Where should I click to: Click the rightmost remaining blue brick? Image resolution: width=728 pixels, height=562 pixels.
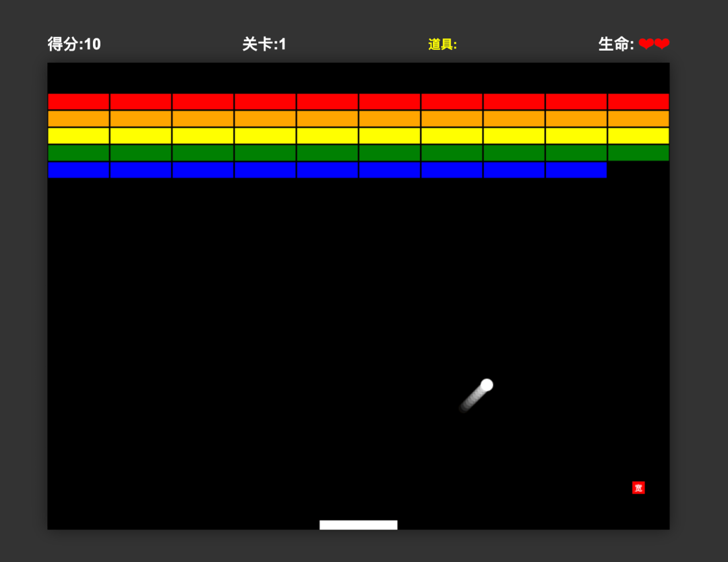576,170
